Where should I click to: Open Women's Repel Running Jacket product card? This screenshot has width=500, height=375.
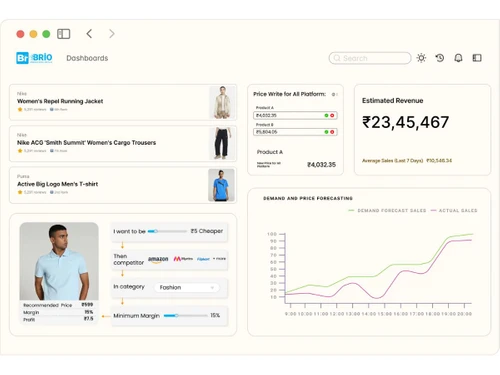123,102
